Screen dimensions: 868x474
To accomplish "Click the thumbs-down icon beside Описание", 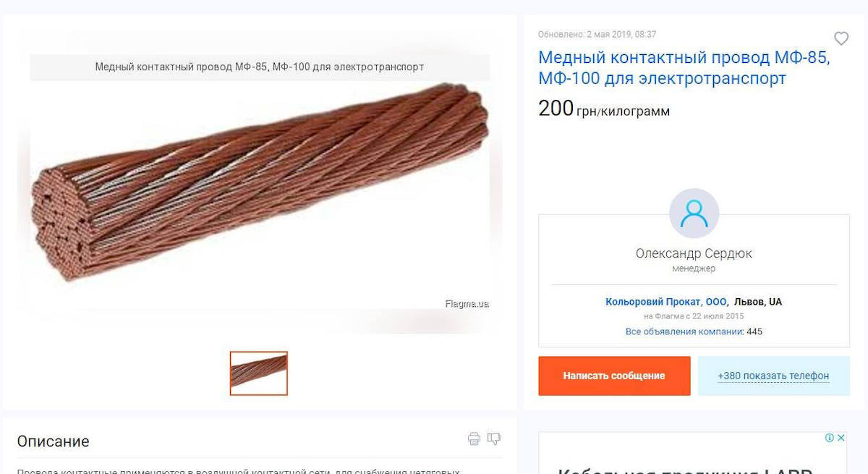I will [x=494, y=439].
